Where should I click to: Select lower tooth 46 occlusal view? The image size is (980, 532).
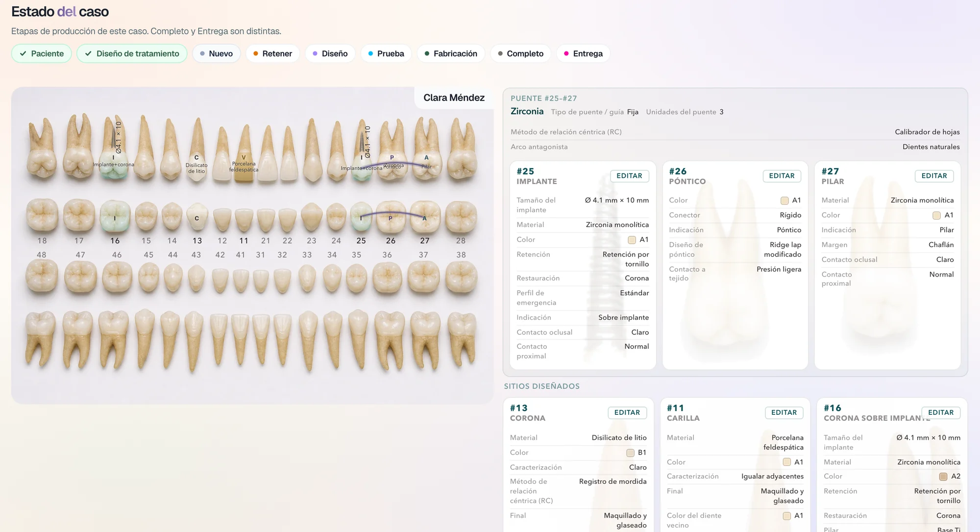tap(117, 277)
